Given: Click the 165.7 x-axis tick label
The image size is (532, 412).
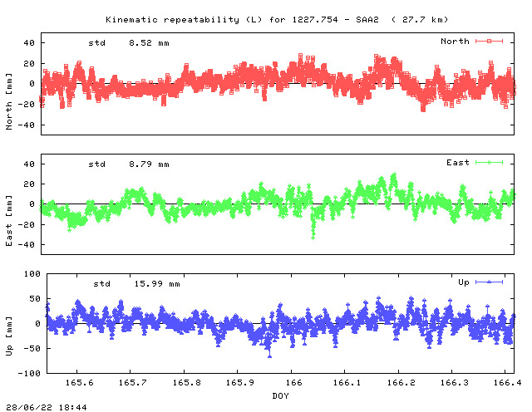Looking at the screenshot, I should tap(133, 382).
